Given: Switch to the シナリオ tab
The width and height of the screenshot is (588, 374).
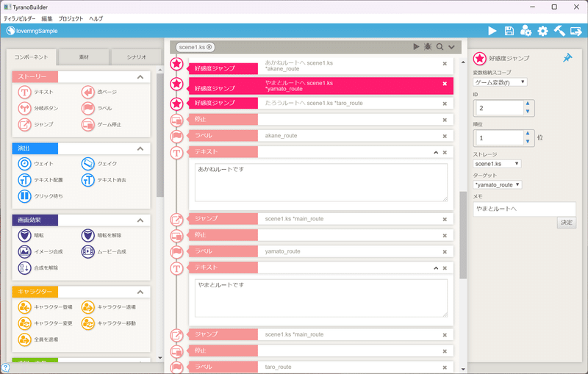Looking at the screenshot, I should coord(137,57).
